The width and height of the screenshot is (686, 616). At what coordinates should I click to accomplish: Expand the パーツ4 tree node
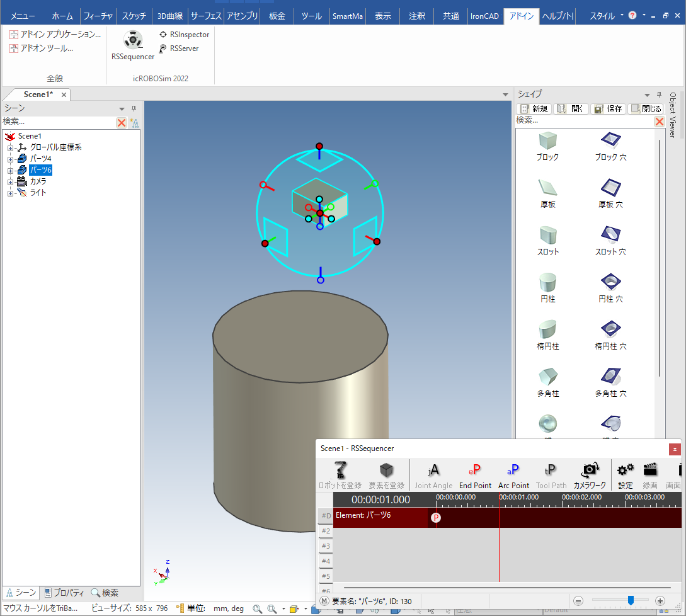click(10, 159)
